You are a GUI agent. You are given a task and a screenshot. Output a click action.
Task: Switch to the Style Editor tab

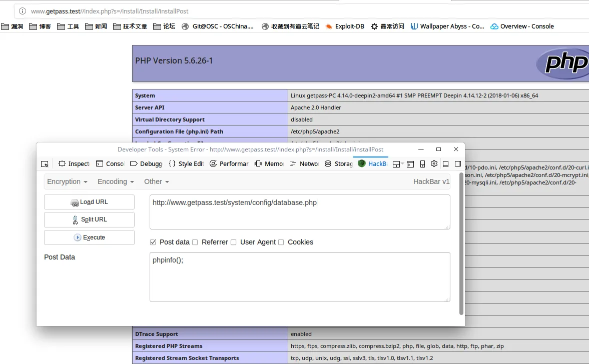(x=187, y=163)
